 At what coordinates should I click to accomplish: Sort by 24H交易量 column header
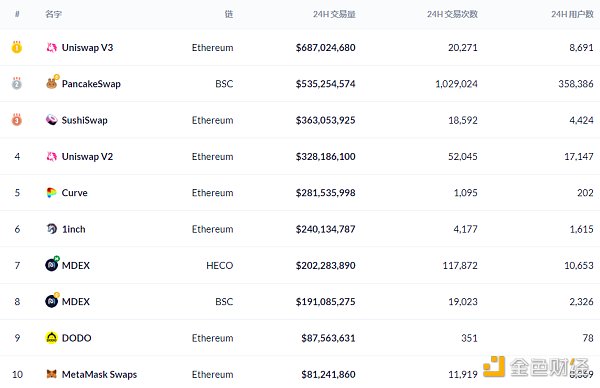334,14
